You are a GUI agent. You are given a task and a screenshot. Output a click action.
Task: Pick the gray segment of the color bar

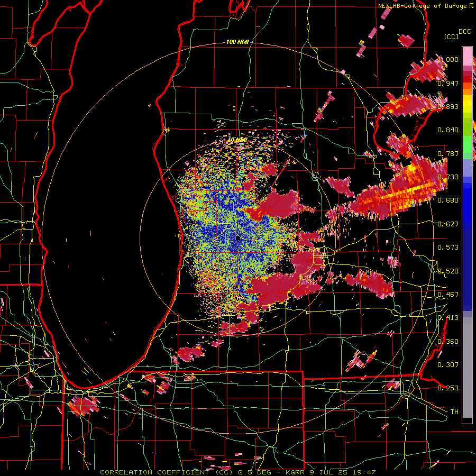pos(467,368)
